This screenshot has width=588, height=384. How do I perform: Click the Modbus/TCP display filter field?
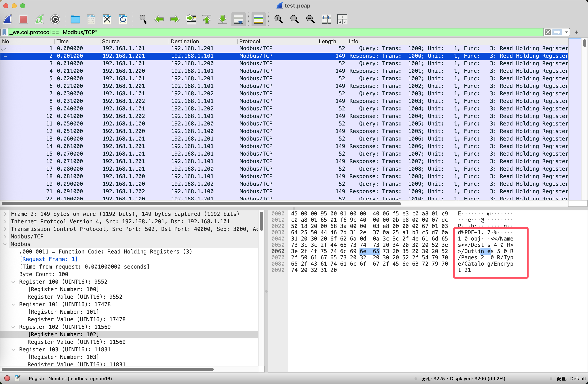275,32
